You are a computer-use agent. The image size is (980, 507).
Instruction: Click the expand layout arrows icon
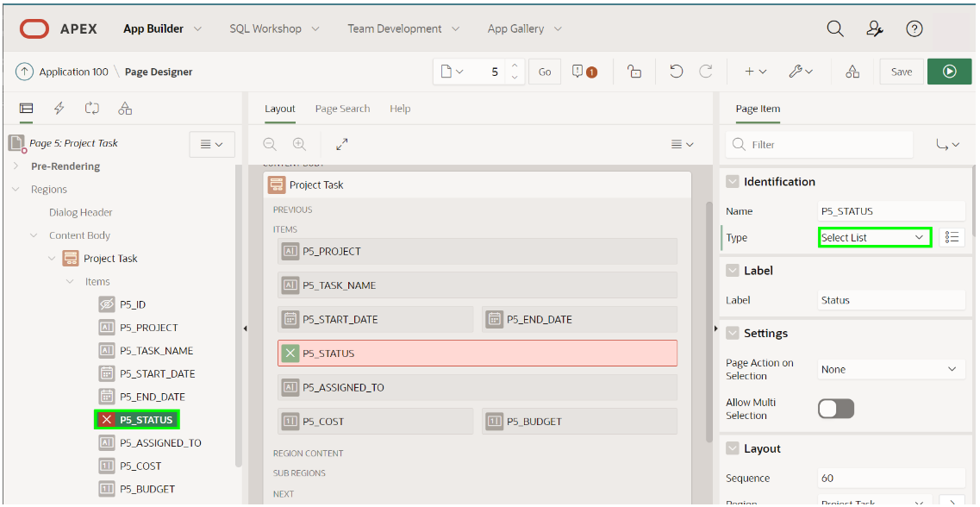[342, 144]
